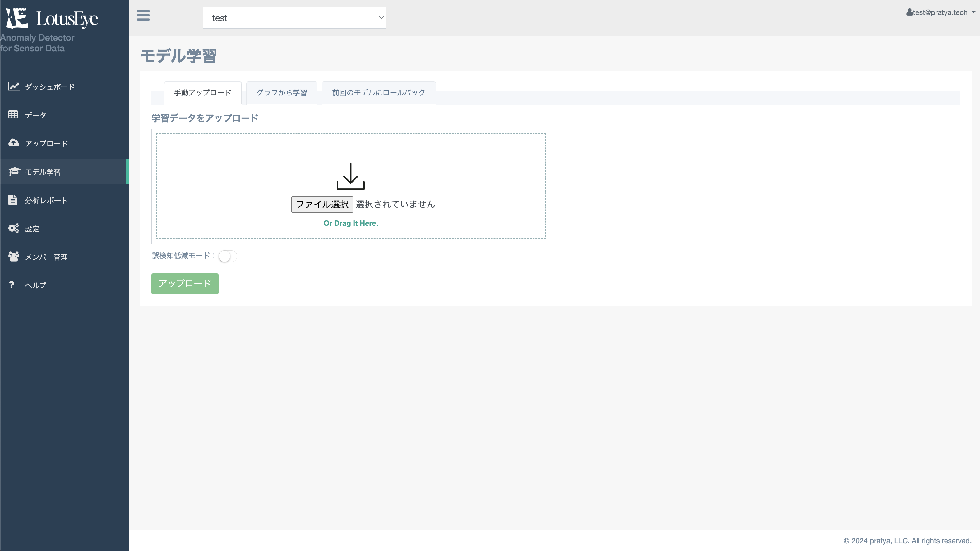Go to データ in the sidebar
Screen dimensions: 980x551
64,115
